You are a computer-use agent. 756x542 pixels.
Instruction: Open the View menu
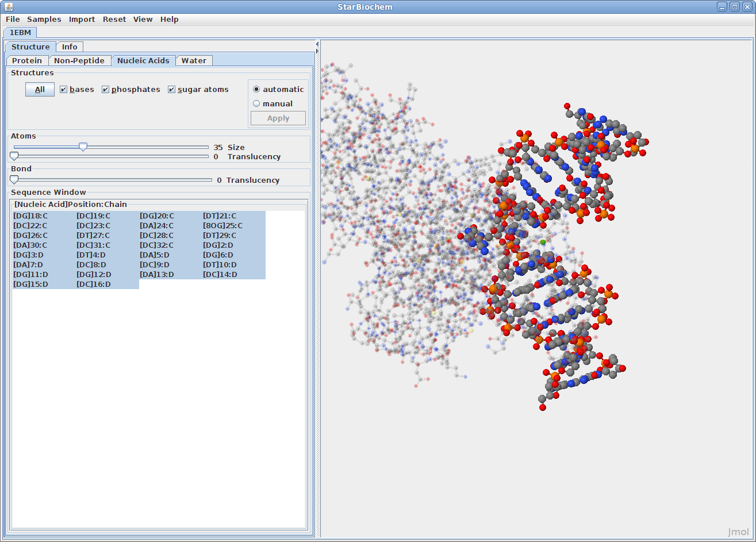click(x=143, y=19)
